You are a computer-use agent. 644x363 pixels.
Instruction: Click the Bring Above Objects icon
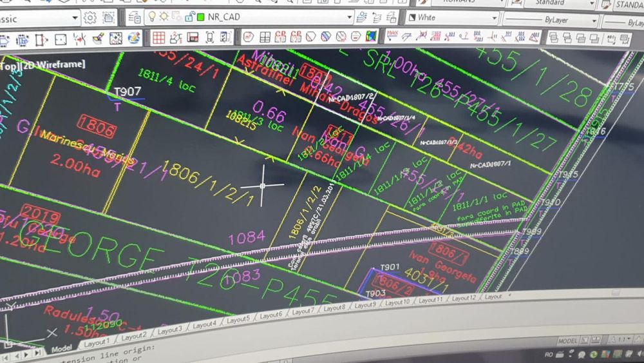click(581, 39)
